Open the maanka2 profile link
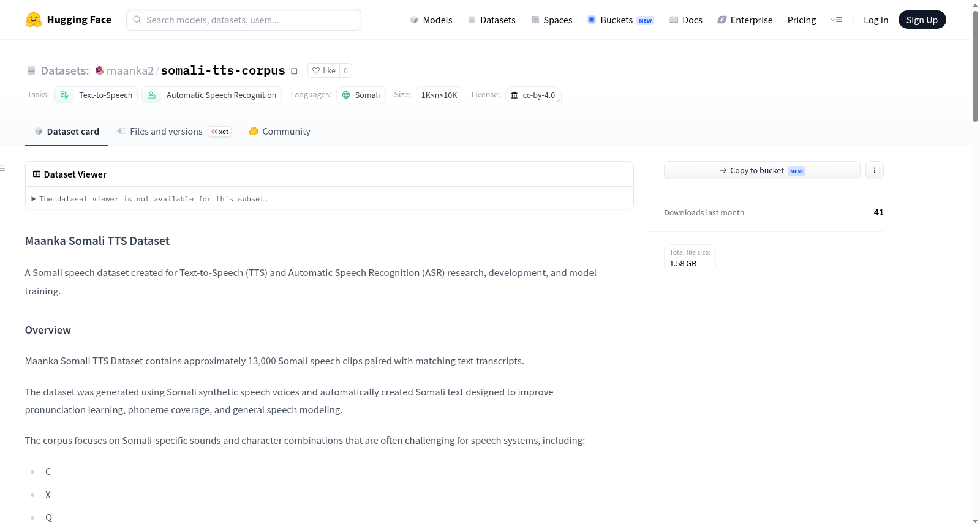 [x=130, y=70]
